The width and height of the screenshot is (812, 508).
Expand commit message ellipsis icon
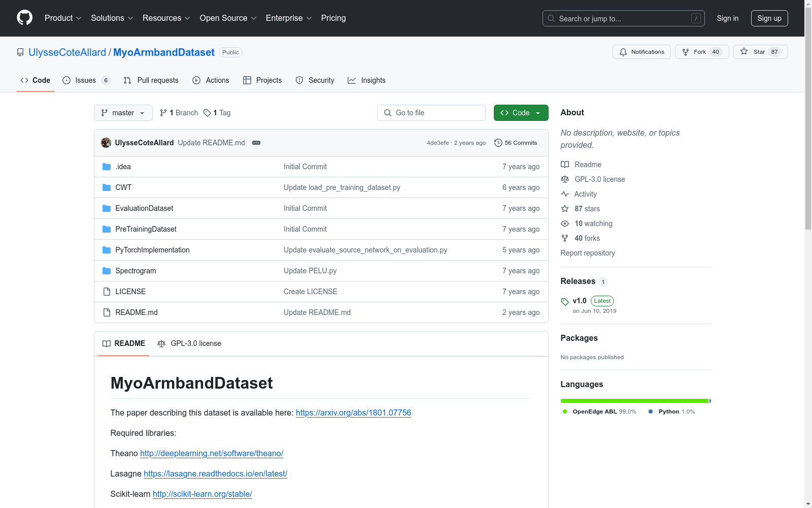click(x=256, y=143)
